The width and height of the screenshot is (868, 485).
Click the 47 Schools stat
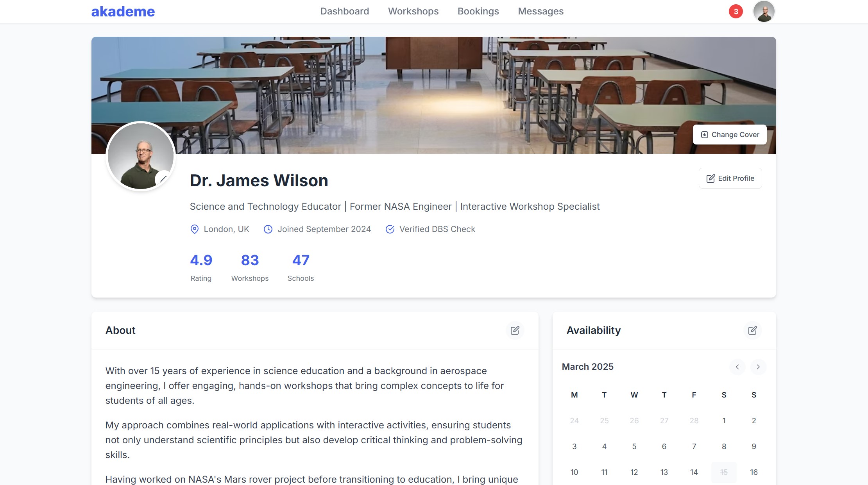tap(301, 267)
